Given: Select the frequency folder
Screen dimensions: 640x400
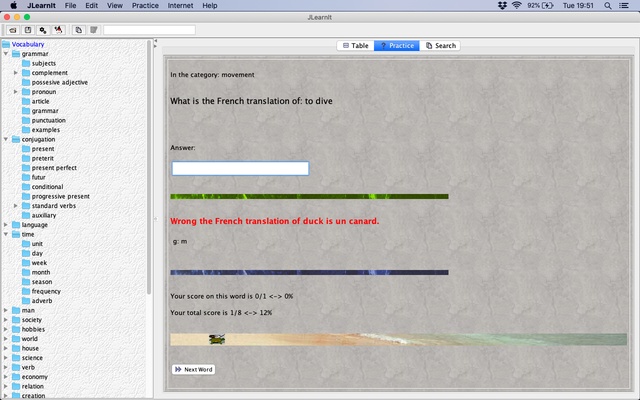Looking at the screenshot, I should point(41,291).
